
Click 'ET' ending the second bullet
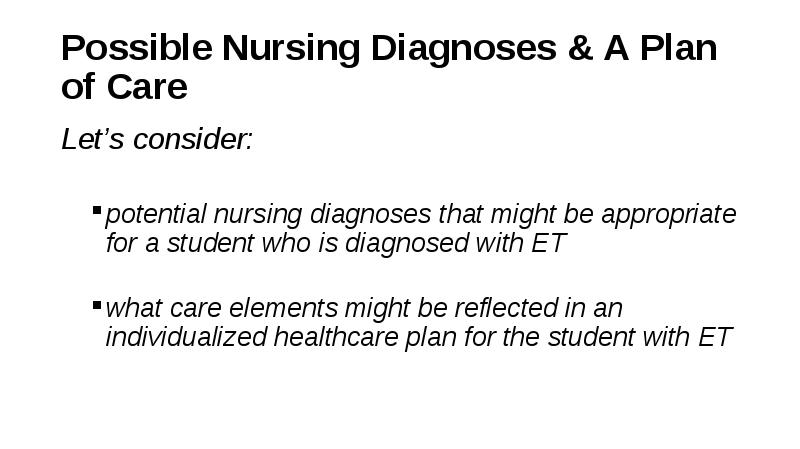pyautogui.click(x=715, y=337)
